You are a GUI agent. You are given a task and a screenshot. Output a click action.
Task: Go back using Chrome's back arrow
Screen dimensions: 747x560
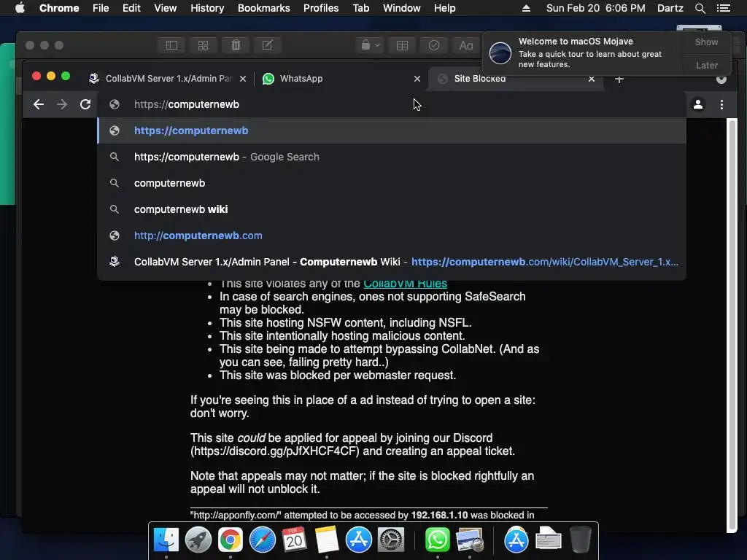(x=39, y=104)
